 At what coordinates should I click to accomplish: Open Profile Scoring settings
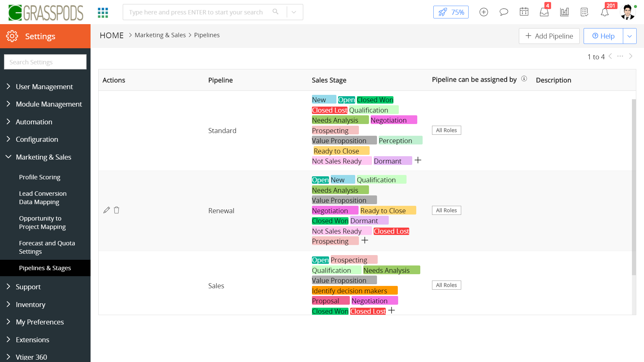[40, 177]
